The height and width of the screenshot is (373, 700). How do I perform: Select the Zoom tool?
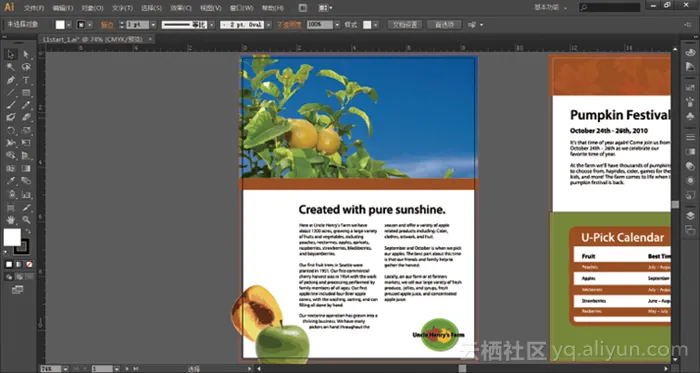(26, 220)
